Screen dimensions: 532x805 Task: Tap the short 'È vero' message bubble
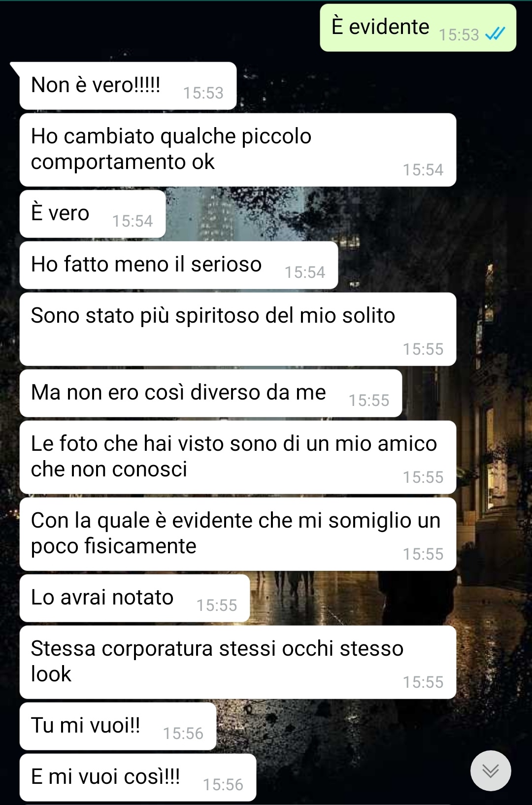[x=93, y=214]
